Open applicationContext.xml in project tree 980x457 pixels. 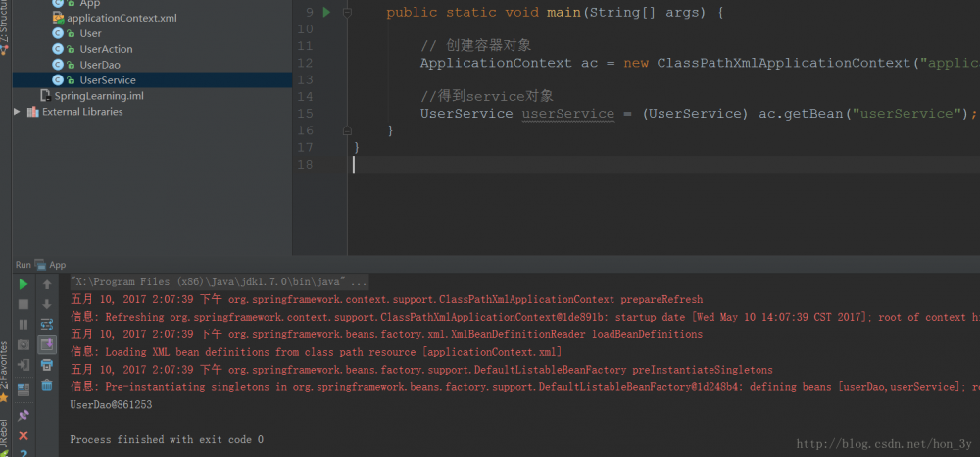point(122,18)
